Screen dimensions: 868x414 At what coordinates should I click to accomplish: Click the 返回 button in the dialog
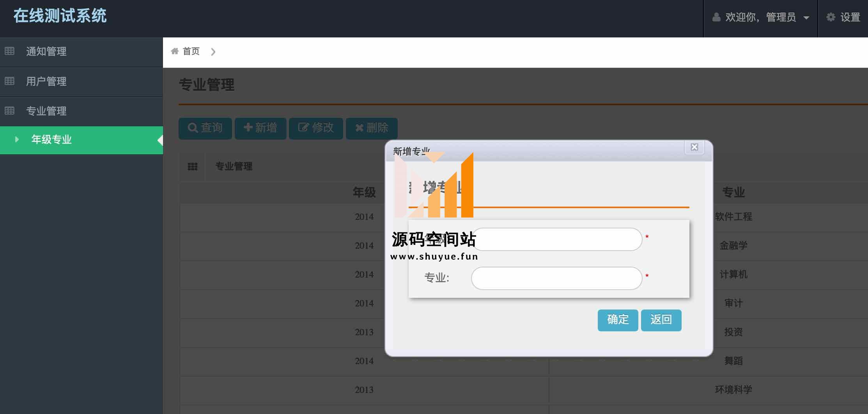tap(661, 320)
